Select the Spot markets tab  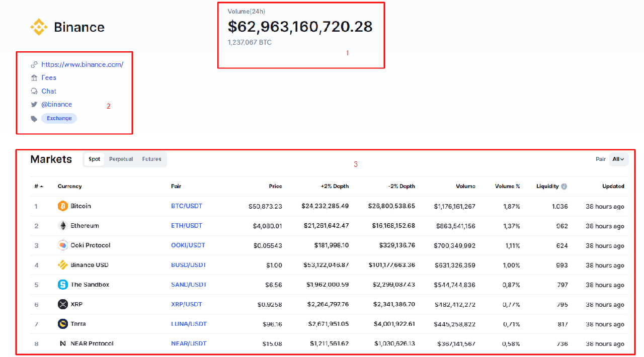click(94, 159)
